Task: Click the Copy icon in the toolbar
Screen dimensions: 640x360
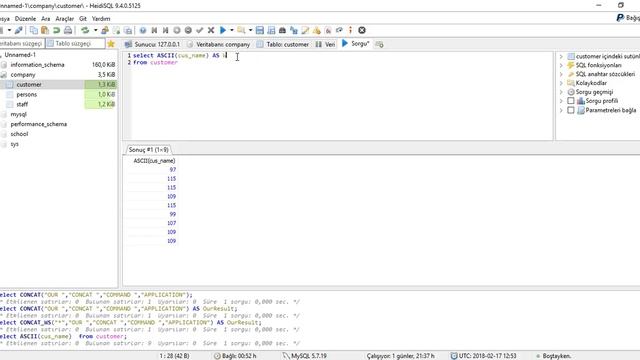Action: point(34,30)
